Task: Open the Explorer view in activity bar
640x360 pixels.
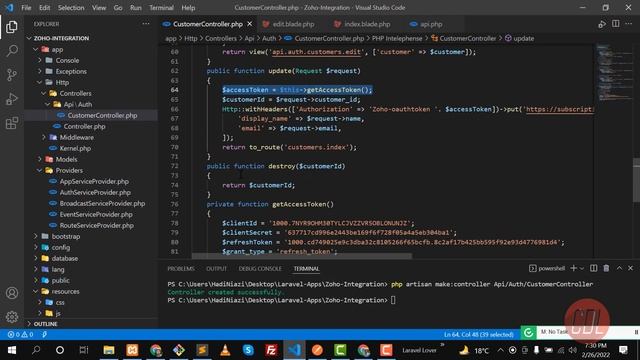Action: tap(12, 27)
